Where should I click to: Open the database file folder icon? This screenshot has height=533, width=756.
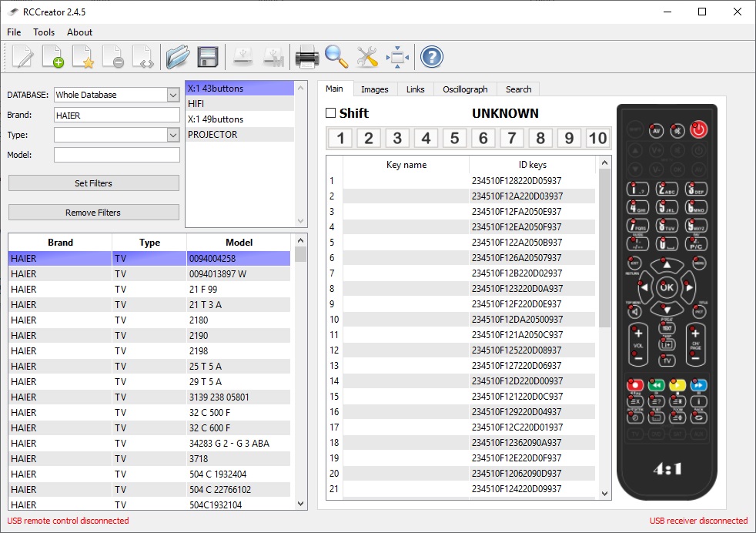point(177,56)
